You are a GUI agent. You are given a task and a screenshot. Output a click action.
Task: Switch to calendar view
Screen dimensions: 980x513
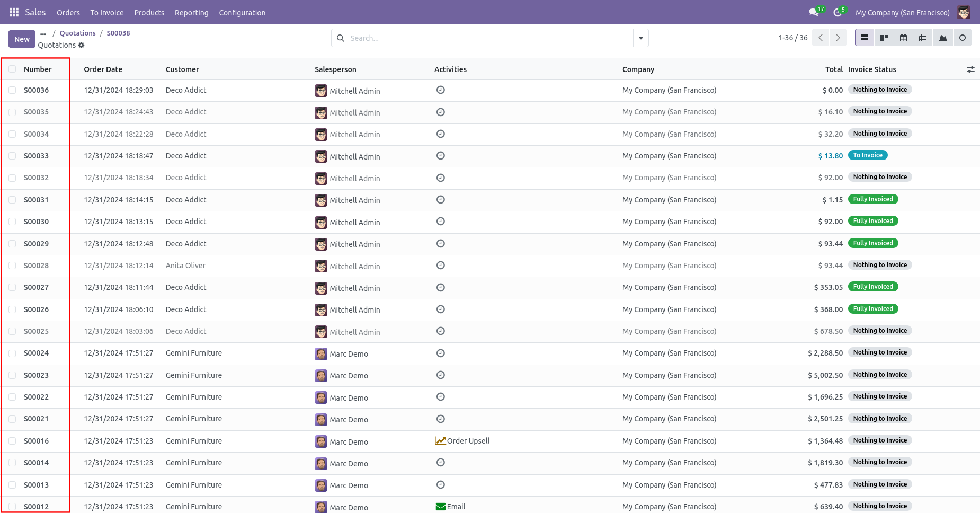(x=904, y=38)
